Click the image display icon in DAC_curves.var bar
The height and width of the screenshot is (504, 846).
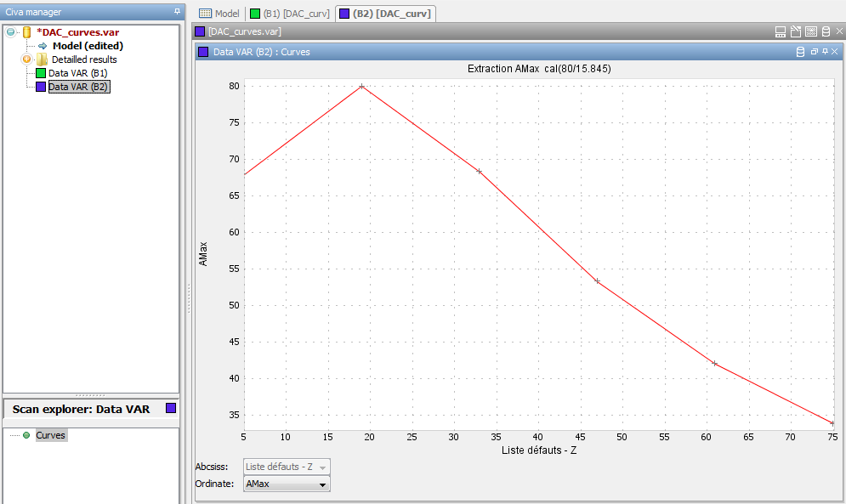click(x=811, y=32)
